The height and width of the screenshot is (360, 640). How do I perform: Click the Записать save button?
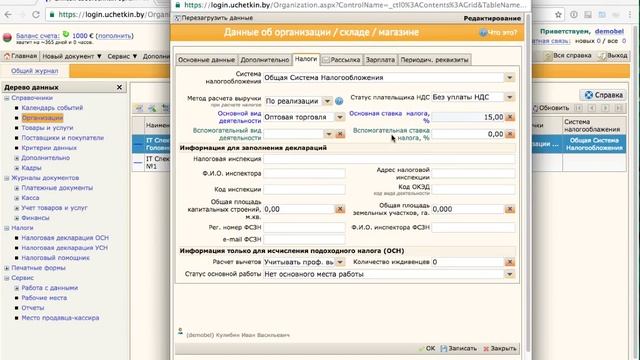point(459,349)
